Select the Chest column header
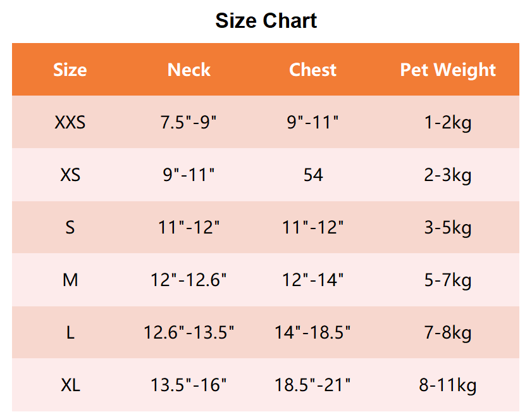 tap(312, 70)
